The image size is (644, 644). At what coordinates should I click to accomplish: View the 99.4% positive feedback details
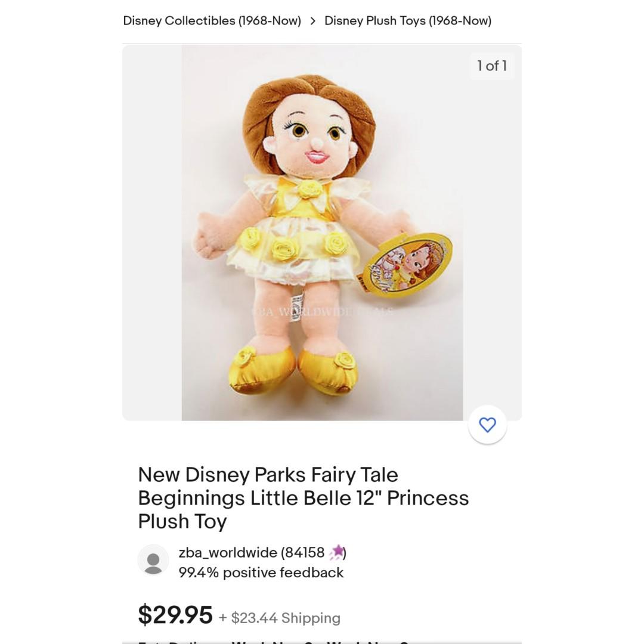tap(261, 572)
